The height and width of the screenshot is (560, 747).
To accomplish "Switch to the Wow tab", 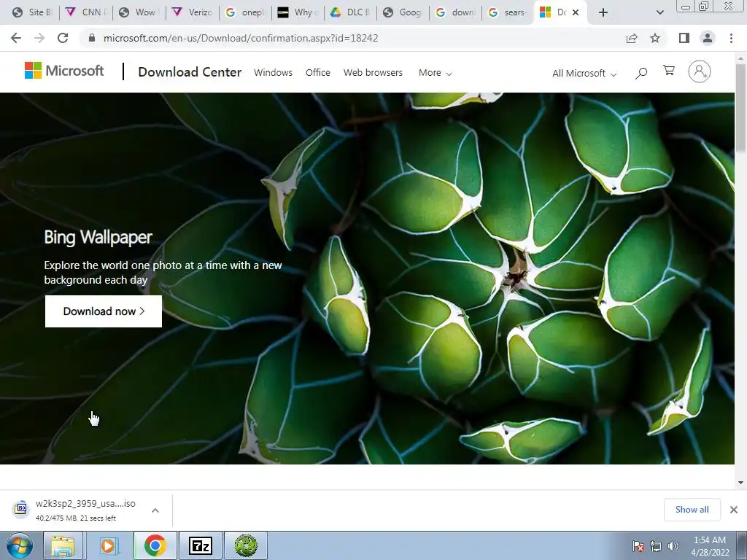I will [x=139, y=12].
